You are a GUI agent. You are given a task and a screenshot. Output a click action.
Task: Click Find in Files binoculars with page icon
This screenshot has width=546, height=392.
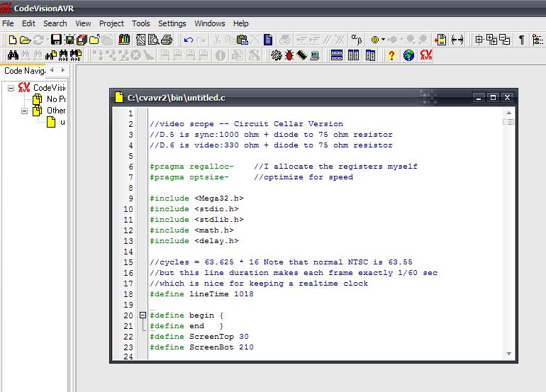51,55
